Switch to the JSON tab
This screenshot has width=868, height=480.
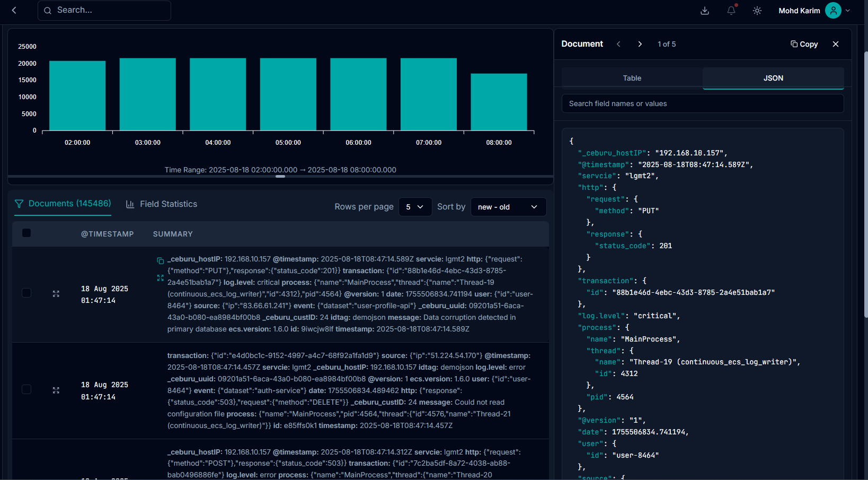[773, 78]
